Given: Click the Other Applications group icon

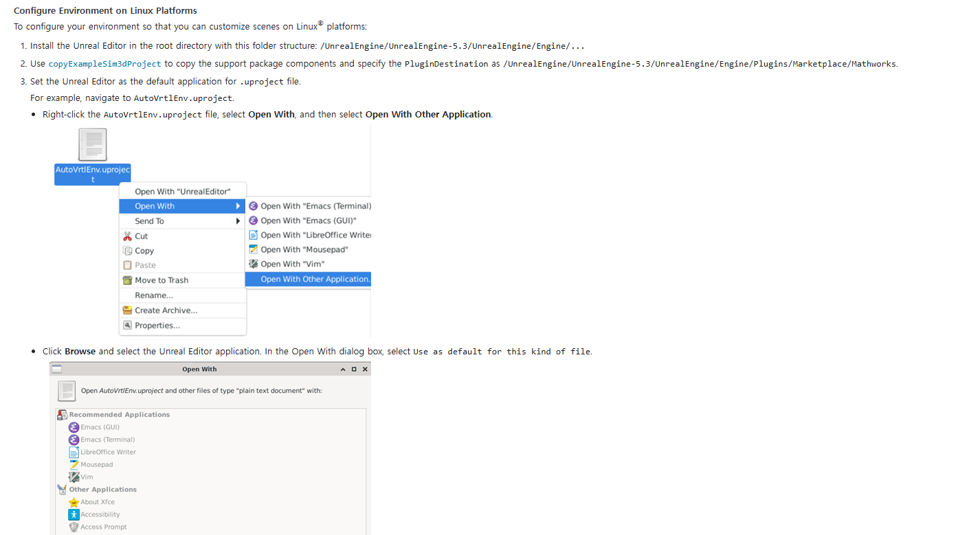Looking at the screenshot, I should (62, 490).
